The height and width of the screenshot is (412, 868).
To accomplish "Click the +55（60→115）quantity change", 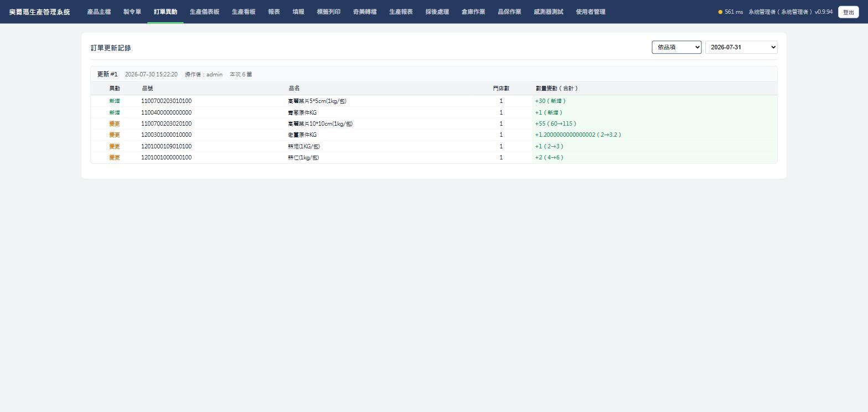I will [x=556, y=124].
